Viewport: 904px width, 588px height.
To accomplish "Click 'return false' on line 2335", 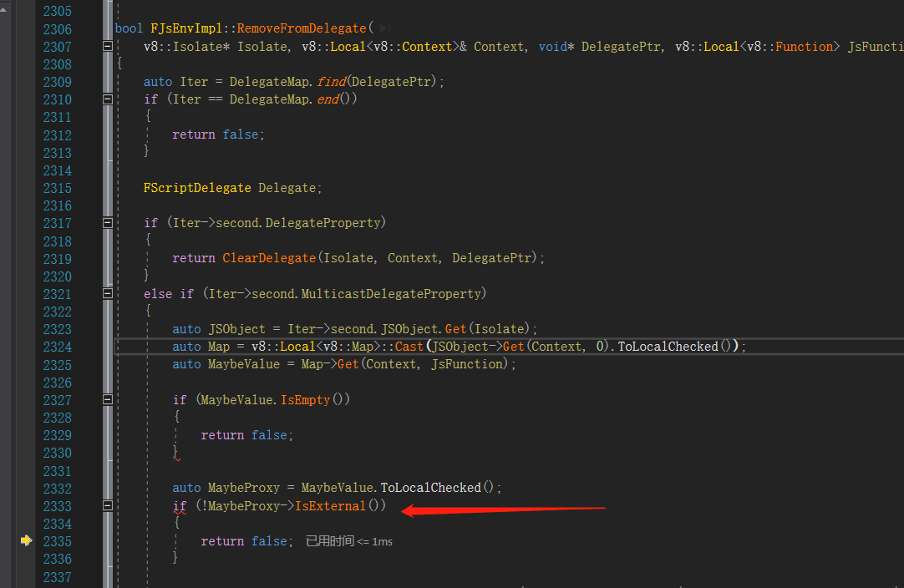I will [x=244, y=541].
